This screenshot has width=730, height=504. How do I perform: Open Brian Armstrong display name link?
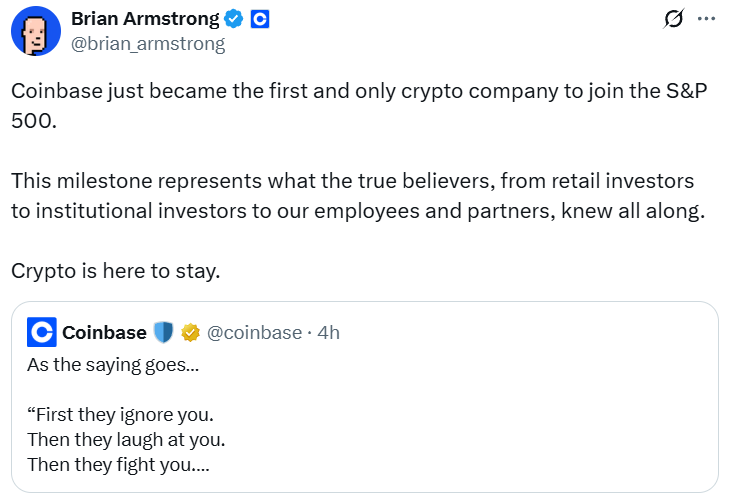click(145, 19)
